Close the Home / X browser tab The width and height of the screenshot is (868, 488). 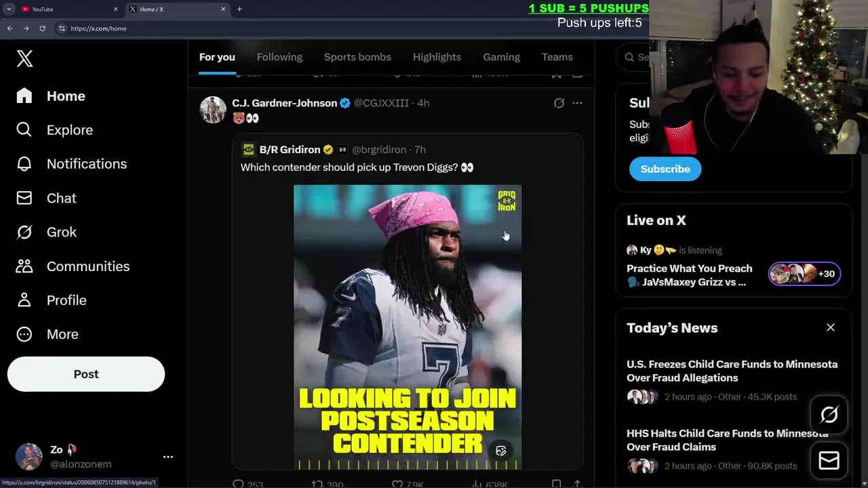pos(223,9)
